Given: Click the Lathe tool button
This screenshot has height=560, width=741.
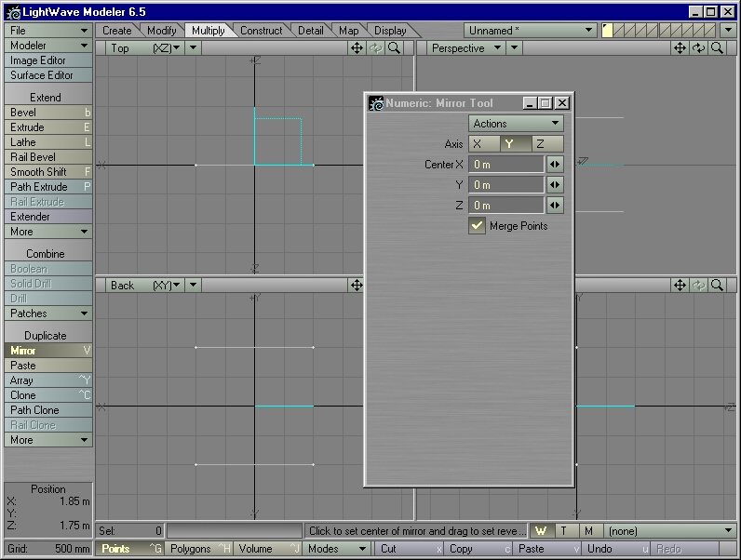Looking at the screenshot, I should (47, 142).
